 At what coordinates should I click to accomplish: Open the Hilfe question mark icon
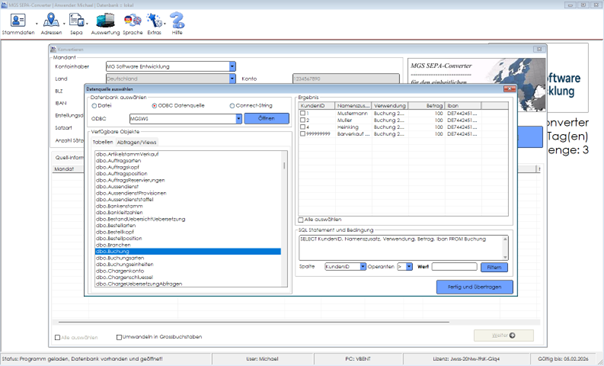(x=177, y=20)
